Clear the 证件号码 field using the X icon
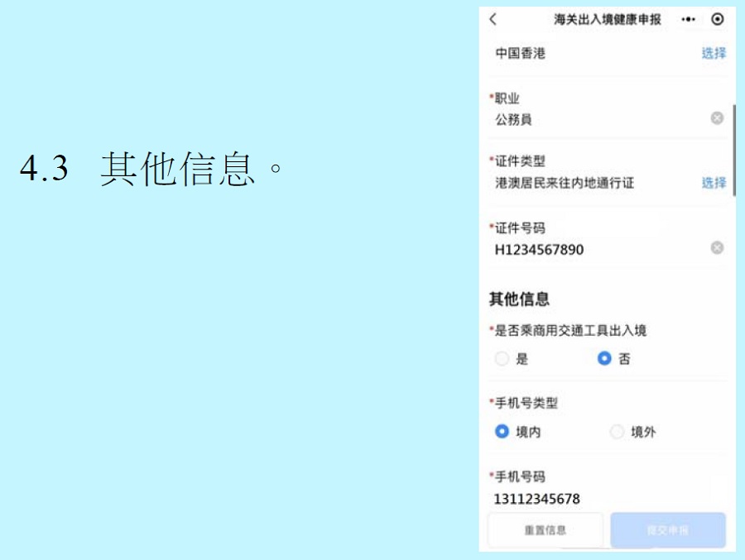Image resolution: width=745 pixels, height=560 pixels. coord(717,248)
